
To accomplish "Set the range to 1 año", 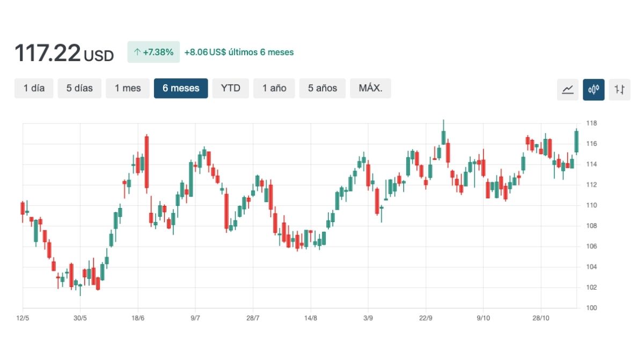I will pyautogui.click(x=274, y=88).
